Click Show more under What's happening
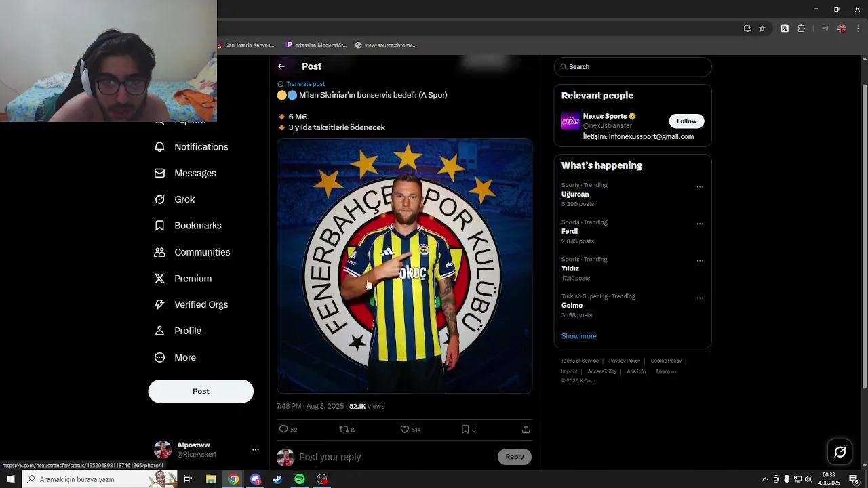 [578, 336]
